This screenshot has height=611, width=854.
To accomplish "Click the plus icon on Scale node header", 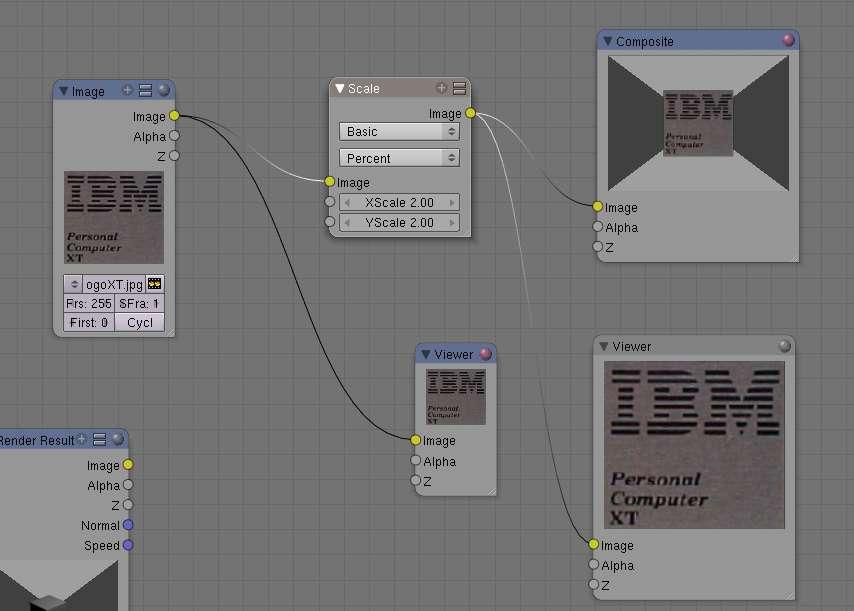I will point(441,88).
